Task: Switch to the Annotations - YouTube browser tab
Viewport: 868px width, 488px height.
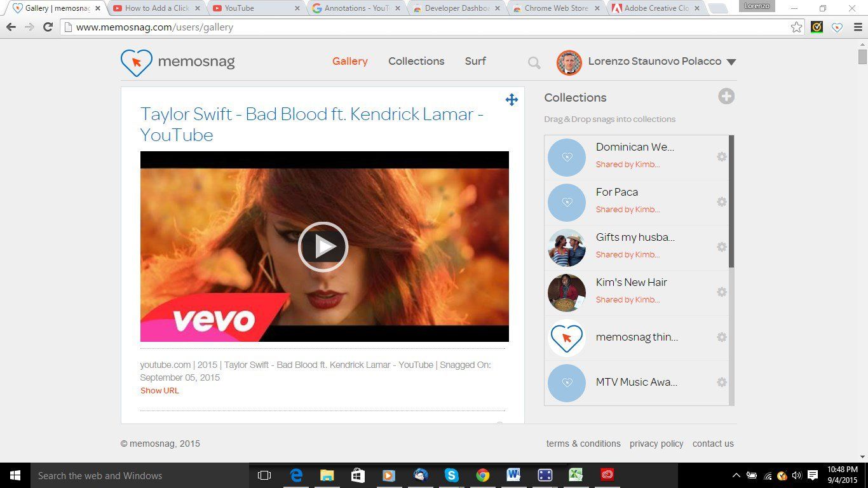Action: click(355, 8)
